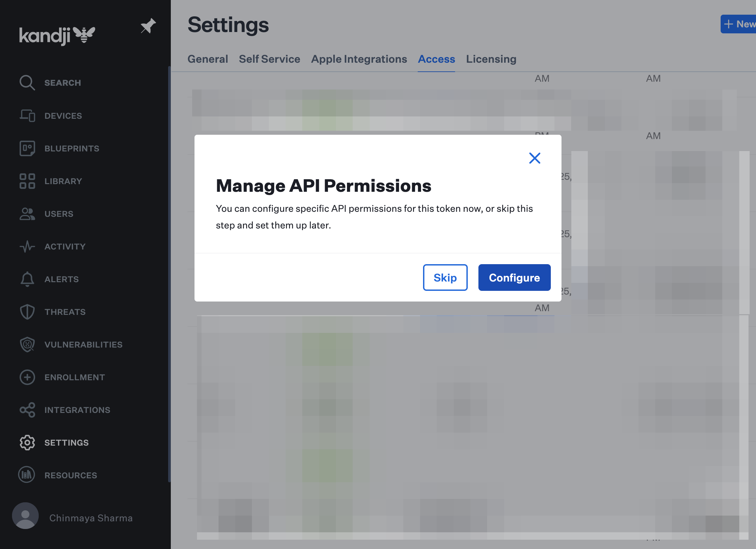Open Alerts bell icon

coord(27,279)
